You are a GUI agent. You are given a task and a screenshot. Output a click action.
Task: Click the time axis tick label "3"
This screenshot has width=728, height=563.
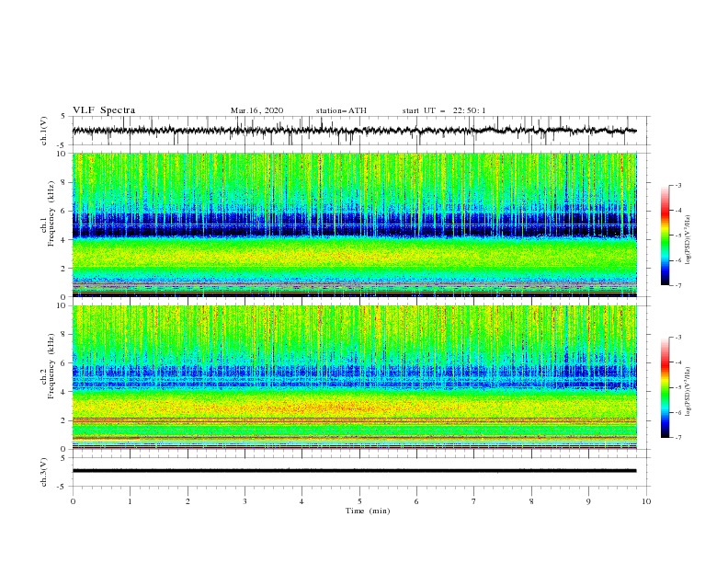pos(245,501)
